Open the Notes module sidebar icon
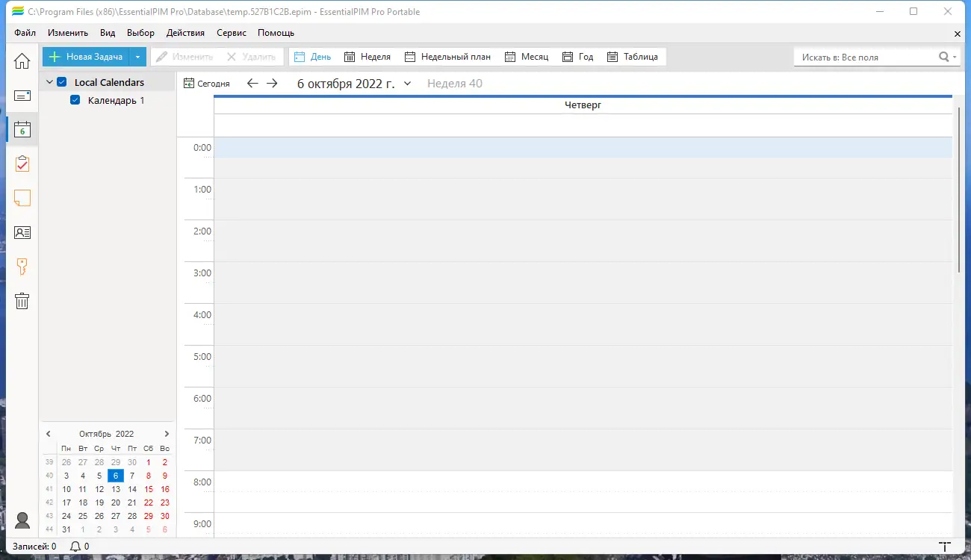This screenshot has width=971, height=560. pos(22,198)
